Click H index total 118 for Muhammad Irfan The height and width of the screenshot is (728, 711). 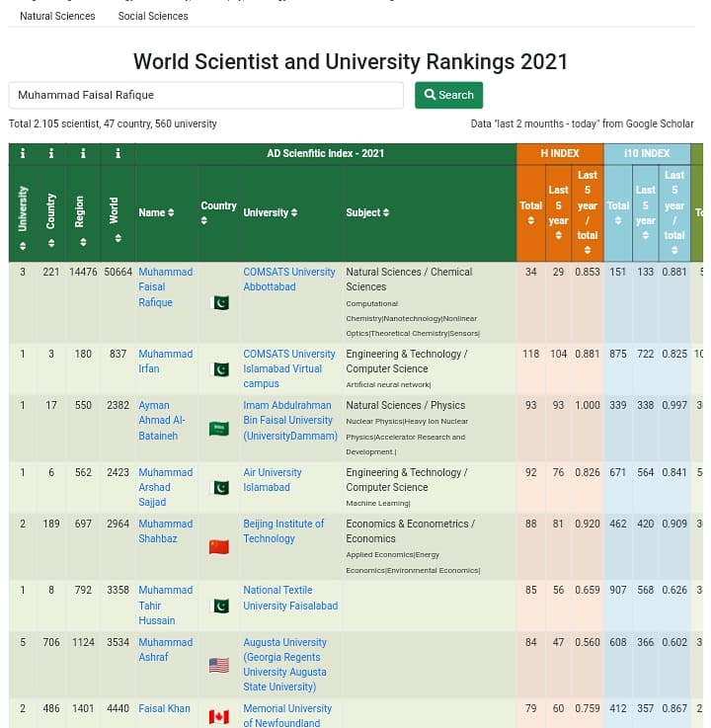point(531,354)
